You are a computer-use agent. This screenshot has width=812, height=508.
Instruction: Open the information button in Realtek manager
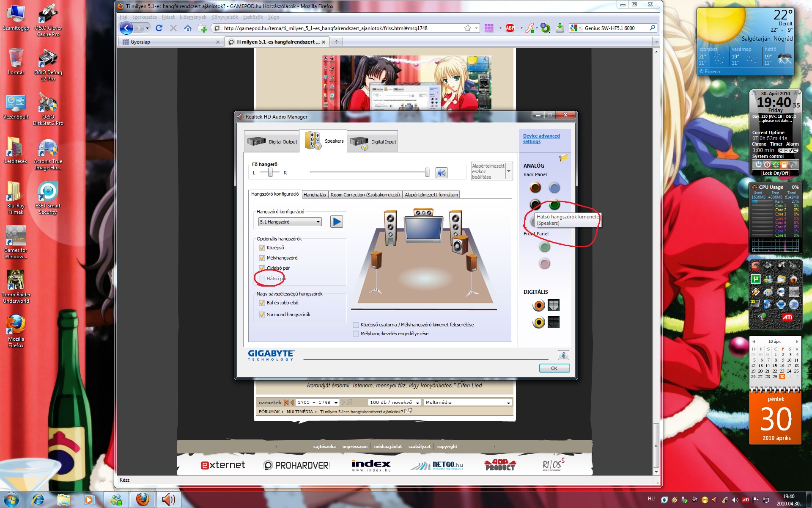click(x=563, y=355)
